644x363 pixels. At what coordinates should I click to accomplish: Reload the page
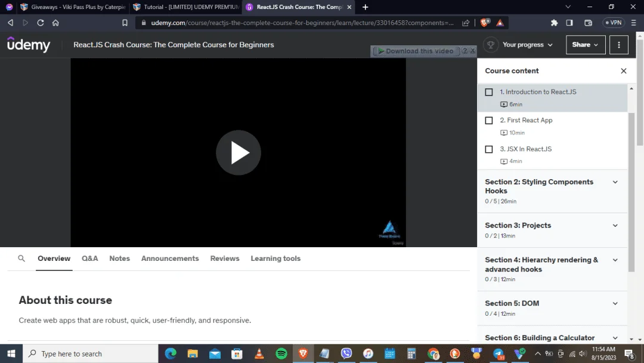(x=41, y=23)
